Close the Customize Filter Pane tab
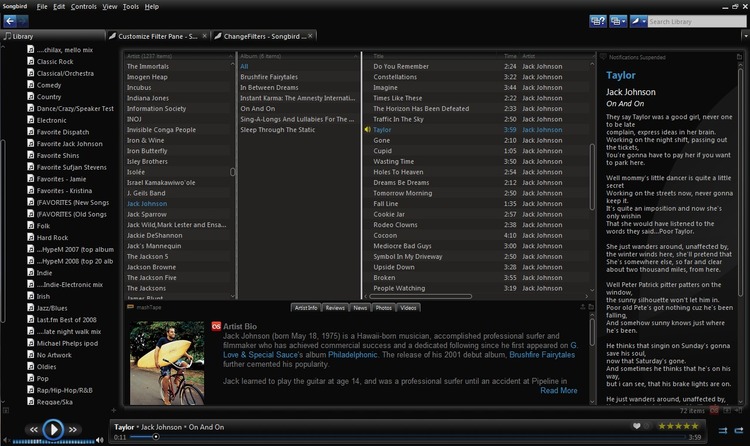Image resolution: width=750 pixels, height=446 pixels. click(x=205, y=36)
